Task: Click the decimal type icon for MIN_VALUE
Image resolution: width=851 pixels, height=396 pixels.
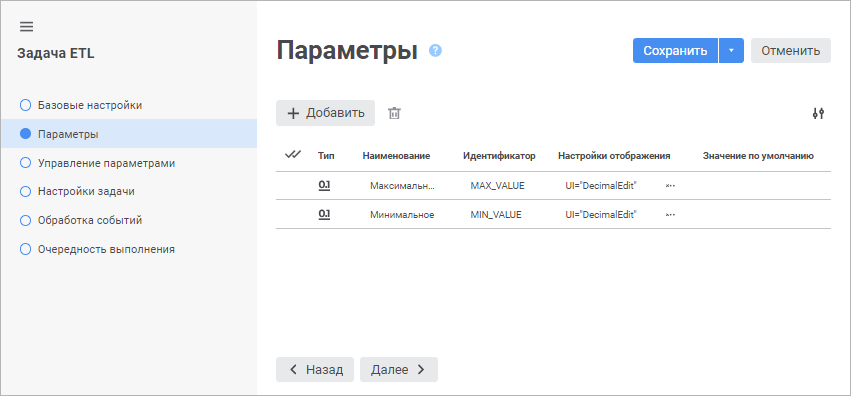Action: 324,214
